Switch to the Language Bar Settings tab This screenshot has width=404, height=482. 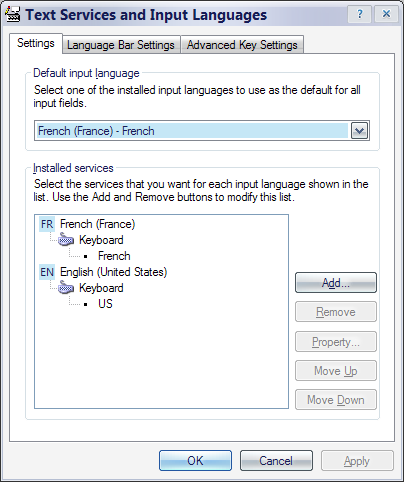(121, 45)
